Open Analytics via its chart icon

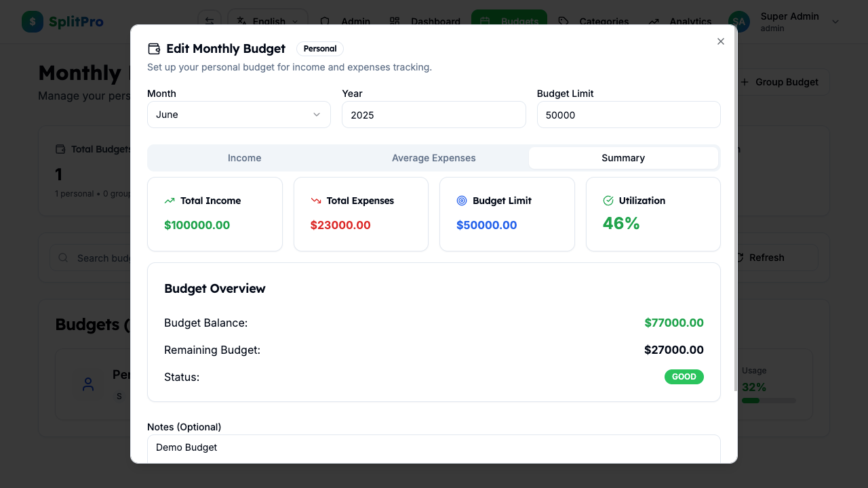[x=653, y=21]
